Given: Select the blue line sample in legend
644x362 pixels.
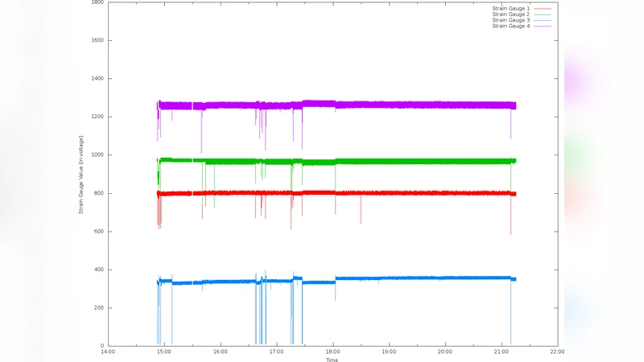Looking at the screenshot, I should click(x=543, y=20).
